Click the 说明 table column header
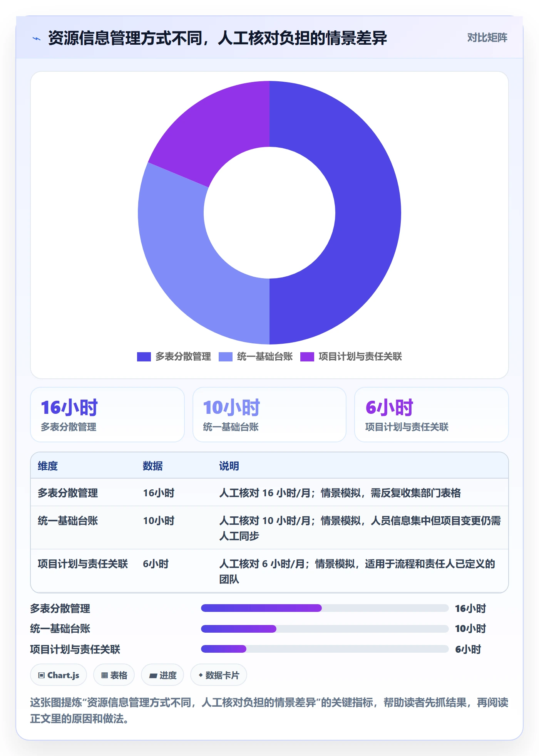This screenshot has height=756, width=539. point(229,466)
